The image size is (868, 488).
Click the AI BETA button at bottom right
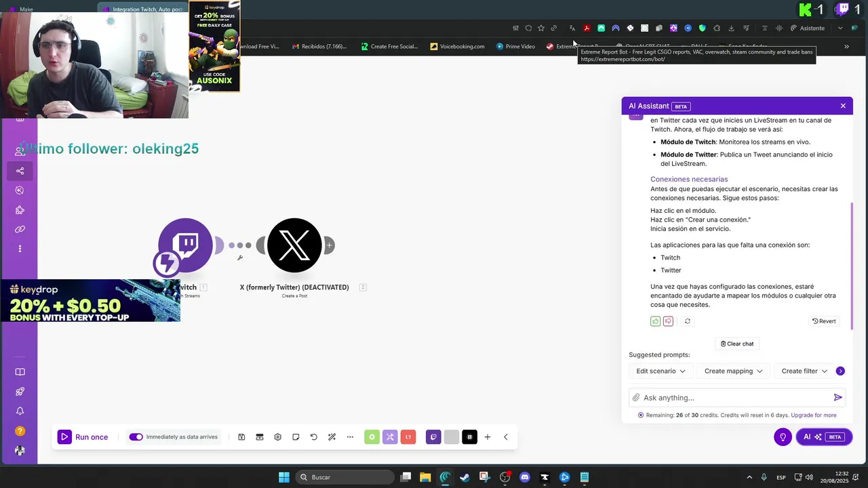pos(824,437)
